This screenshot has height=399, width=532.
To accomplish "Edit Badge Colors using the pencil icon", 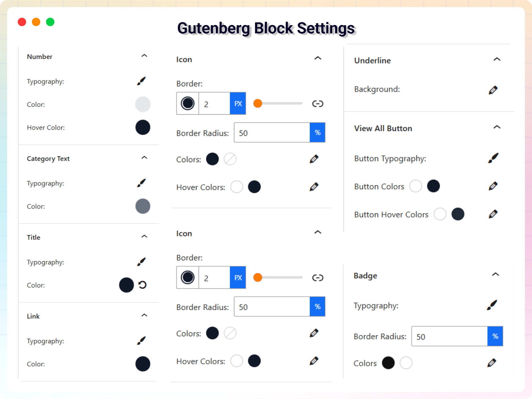I will 492,362.
